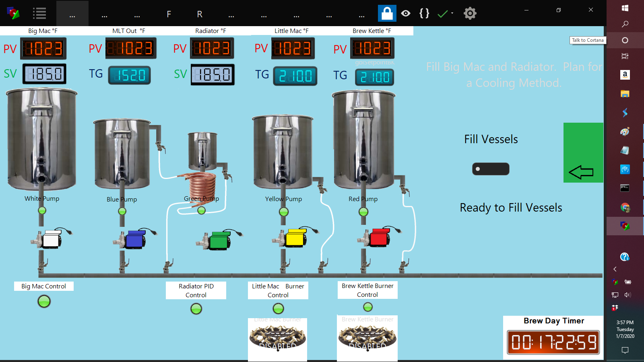
Task: Toggle the Yellow Pump indicator light
Action: tap(284, 212)
